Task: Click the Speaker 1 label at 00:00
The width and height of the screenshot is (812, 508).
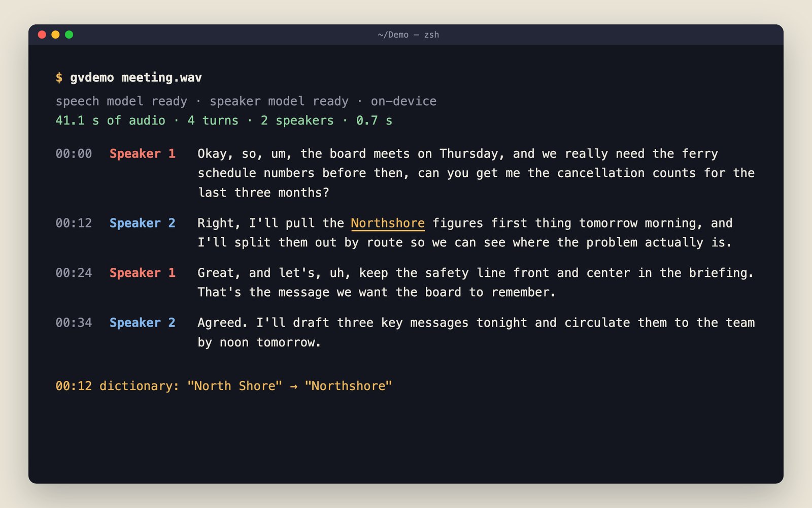Action: point(143,153)
